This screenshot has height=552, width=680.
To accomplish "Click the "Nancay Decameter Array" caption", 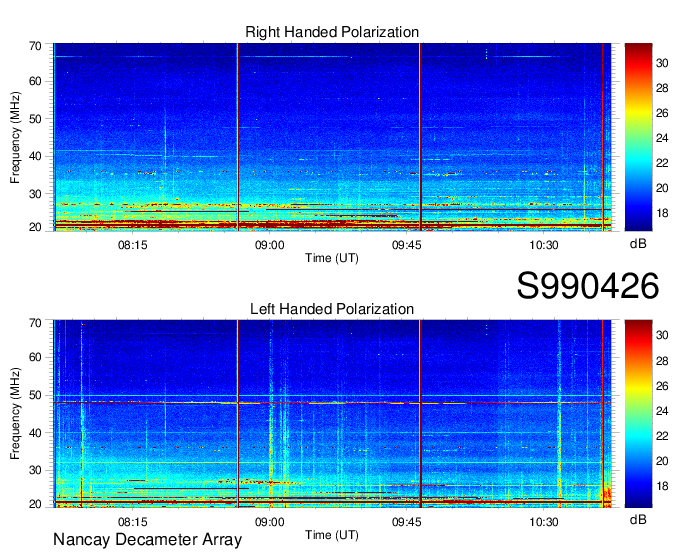I will click(x=147, y=539).
